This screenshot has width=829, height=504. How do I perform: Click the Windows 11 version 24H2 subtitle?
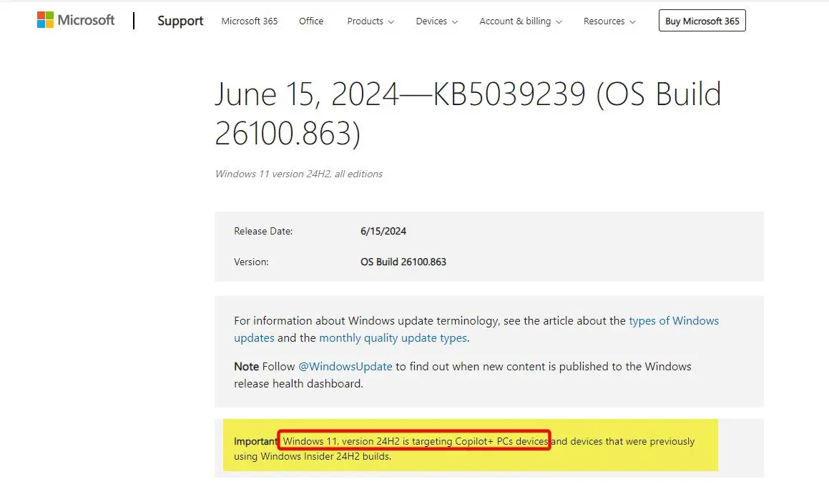(298, 174)
